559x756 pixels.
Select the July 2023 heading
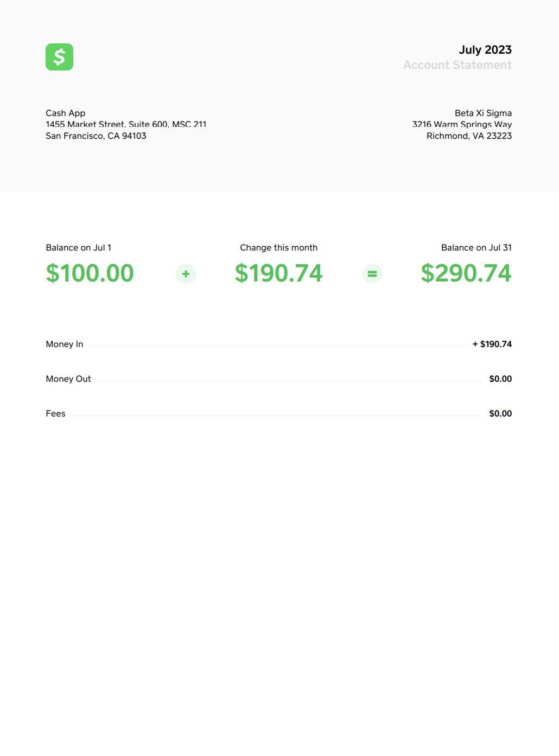(485, 50)
